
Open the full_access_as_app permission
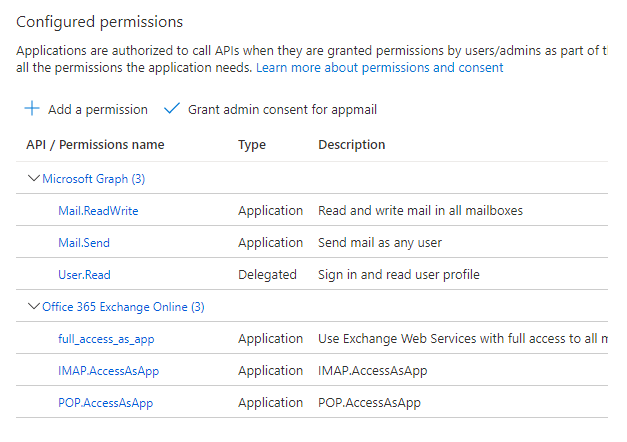106,339
